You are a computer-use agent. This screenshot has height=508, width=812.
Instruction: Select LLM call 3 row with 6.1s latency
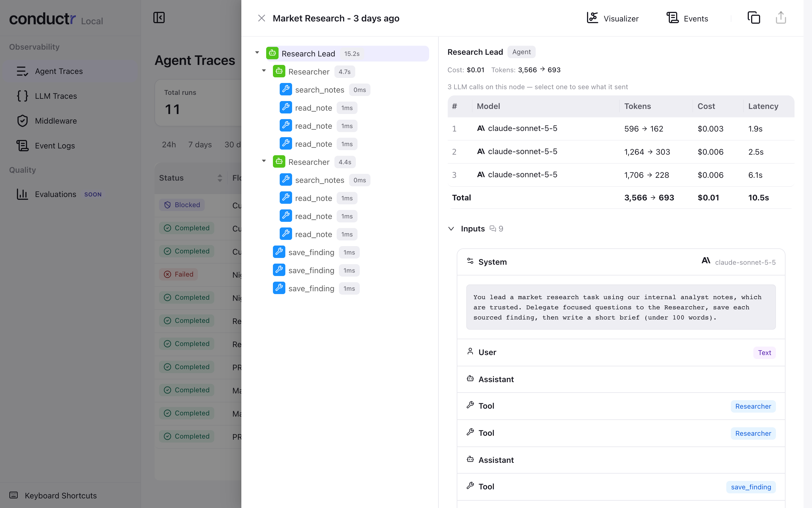[x=621, y=175]
